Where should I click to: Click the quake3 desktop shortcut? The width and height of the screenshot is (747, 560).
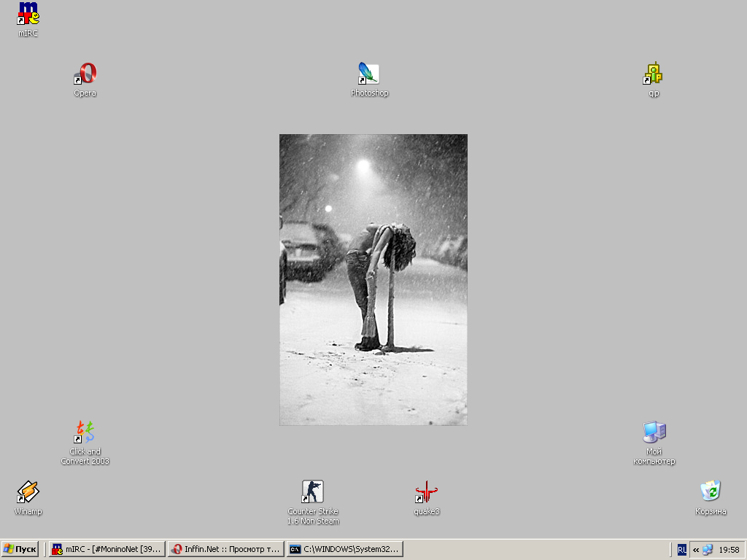coord(427,493)
